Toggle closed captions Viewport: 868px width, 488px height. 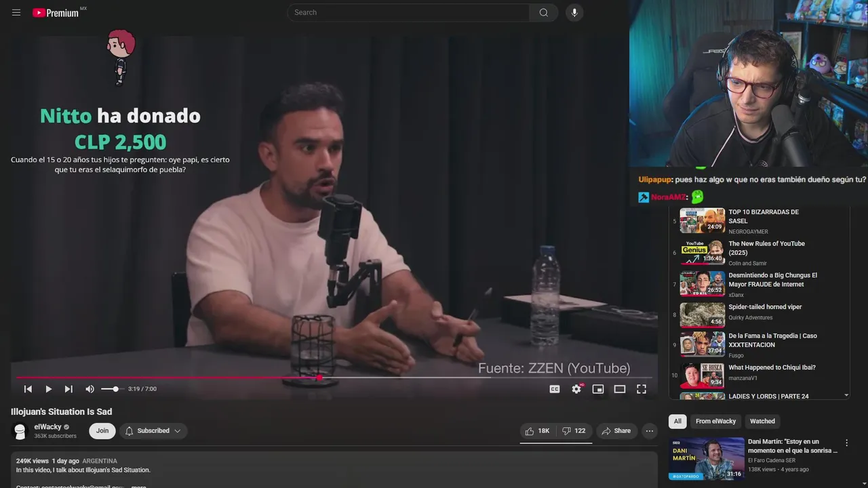click(555, 389)
